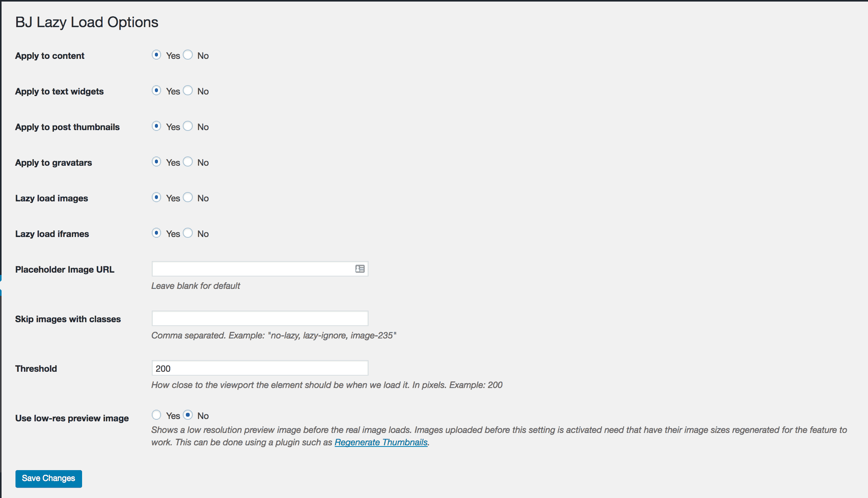
Task: Click the Skip images with classes field
Action: 259,318
